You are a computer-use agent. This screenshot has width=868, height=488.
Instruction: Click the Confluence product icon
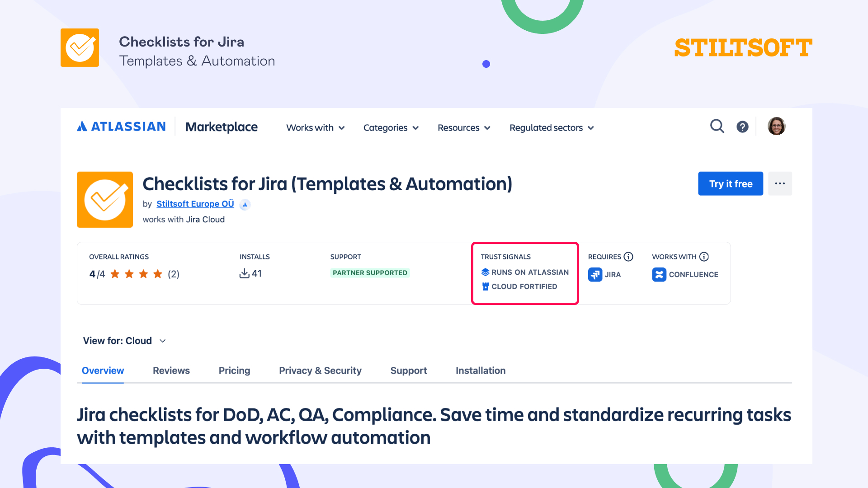tap(659, 274)
